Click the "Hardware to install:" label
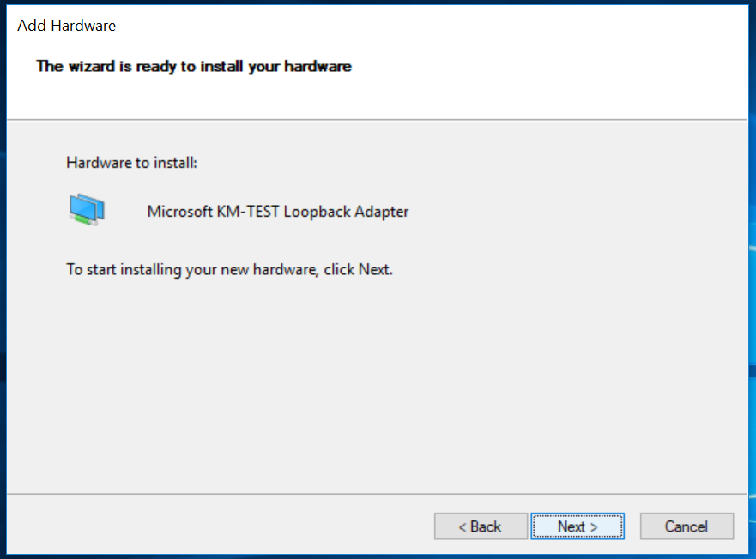This screenshot has height=559, width=756. click(132, 162)
